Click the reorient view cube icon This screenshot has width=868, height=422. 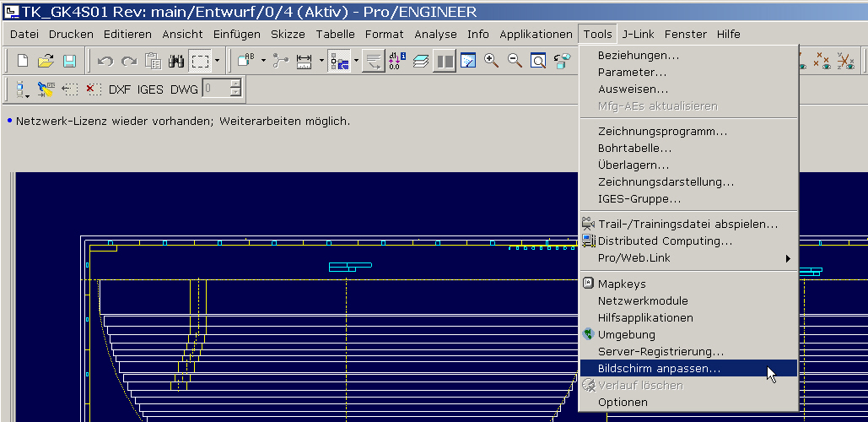[x=563, y=61]
